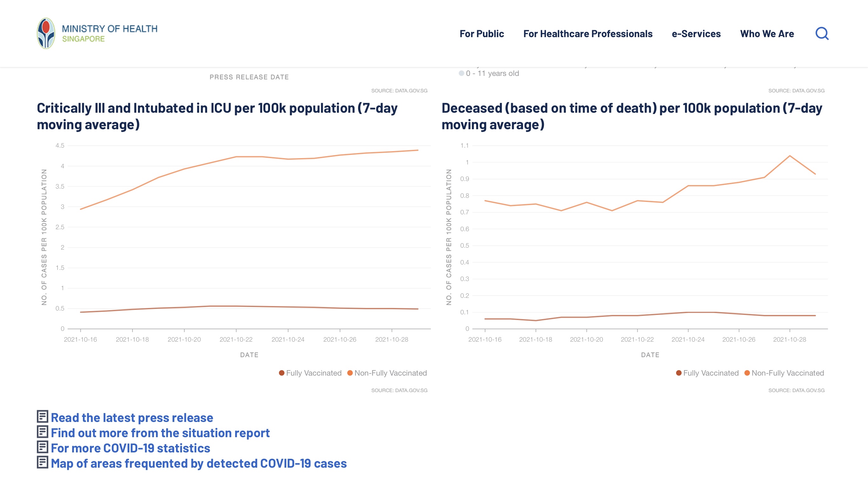
Task: Open For Healthcare Professionals menu
Action: (588, 34)
